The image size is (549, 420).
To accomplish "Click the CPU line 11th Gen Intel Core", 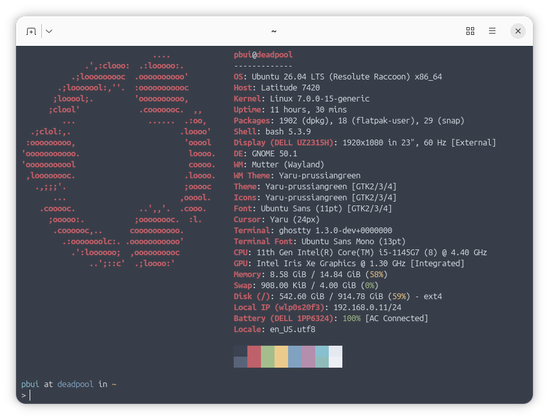I will [x=360, y=253].
